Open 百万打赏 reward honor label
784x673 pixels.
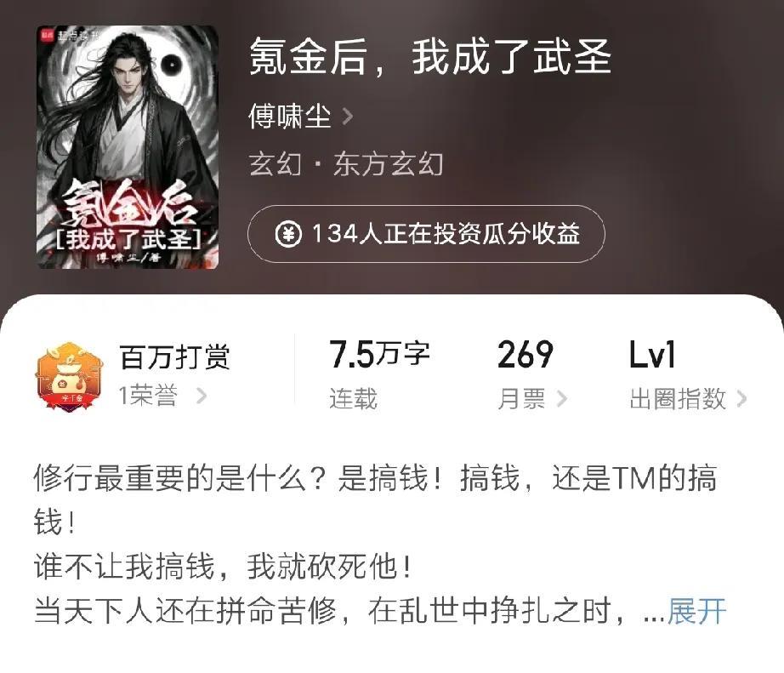tap(175, 356)
